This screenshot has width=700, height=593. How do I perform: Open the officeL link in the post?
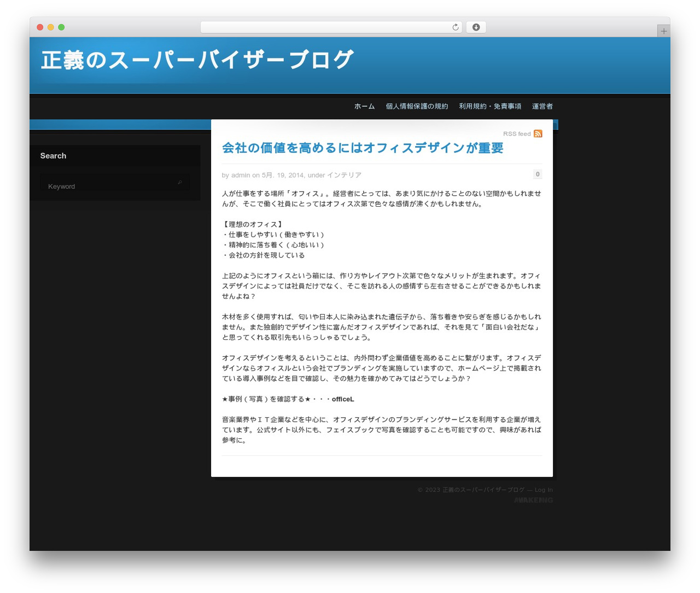(343, 399)
